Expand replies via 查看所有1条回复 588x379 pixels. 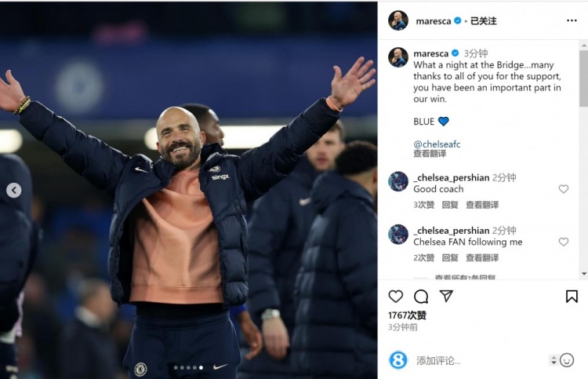465,278
